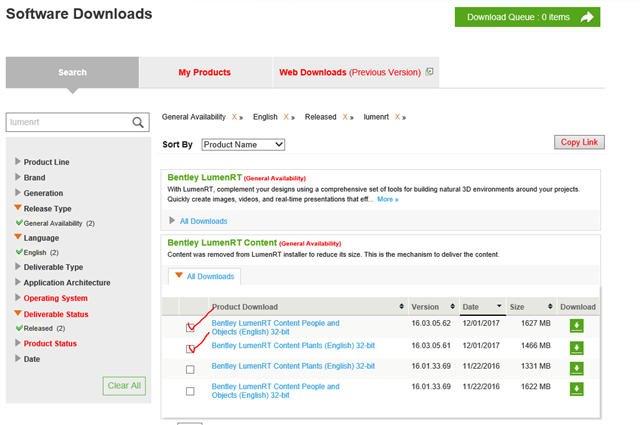Expand the Deliverable Type filter
The height and width of the screenshot is (425, 640).
pyautogui.click(x=18, y=266)
